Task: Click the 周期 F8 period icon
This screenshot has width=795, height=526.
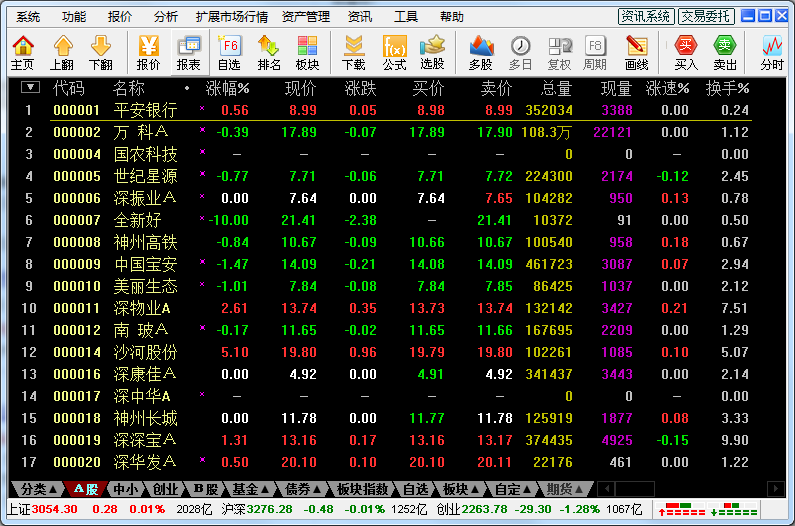Action: pos(595,52)
